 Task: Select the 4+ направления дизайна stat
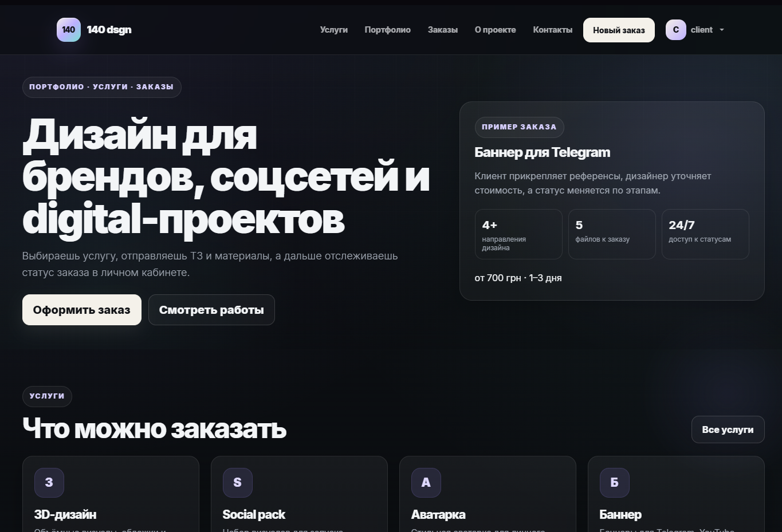[x=518, y=234]
